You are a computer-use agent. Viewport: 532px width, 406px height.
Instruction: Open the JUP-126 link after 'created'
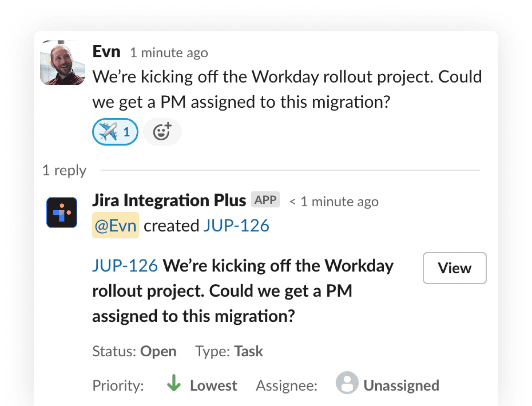(x=236, y=226)
